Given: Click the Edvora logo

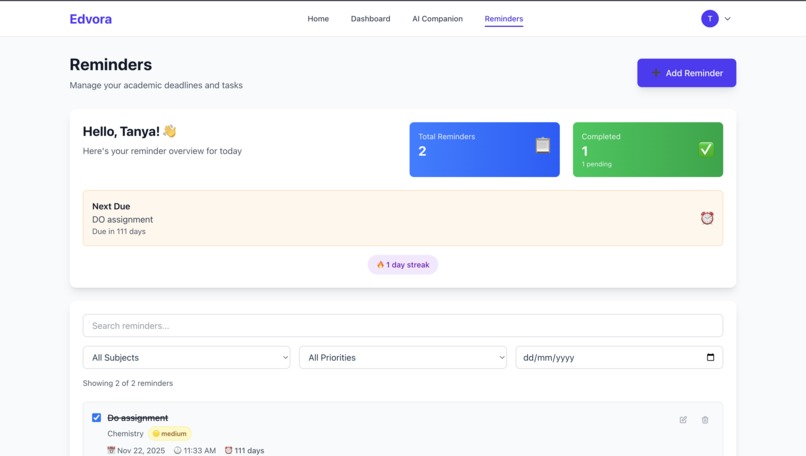Looking at the screenshot, I should pos(90,19).
